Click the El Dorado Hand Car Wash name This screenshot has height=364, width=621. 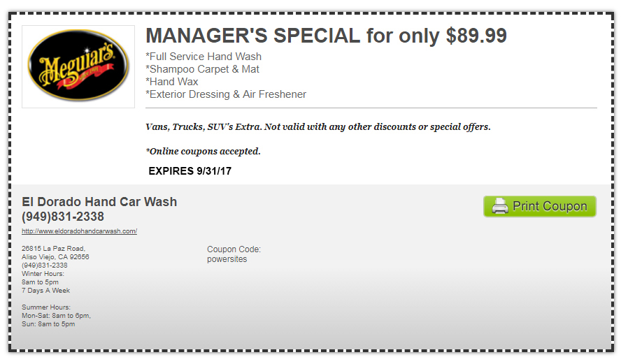(x=99, y=202)
